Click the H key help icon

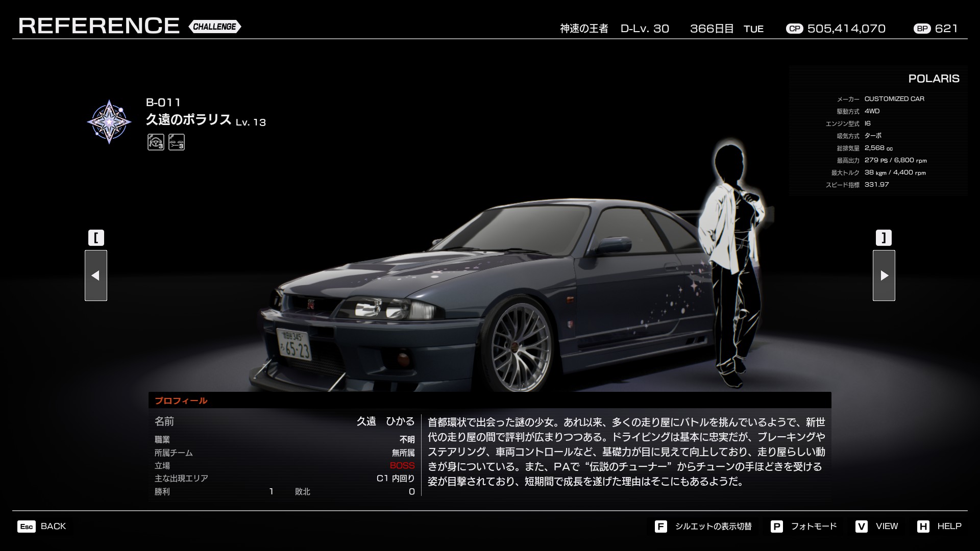pos(923,527)
